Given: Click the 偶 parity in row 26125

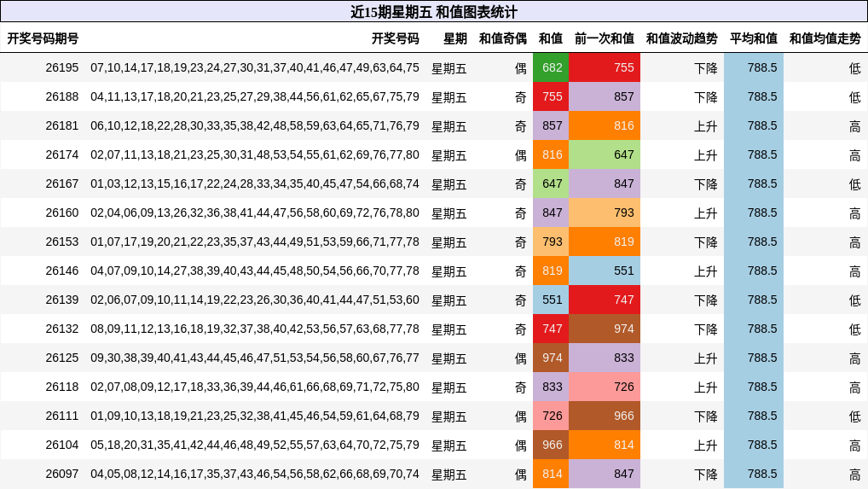Looking at the screenshot, I should 520,358.
